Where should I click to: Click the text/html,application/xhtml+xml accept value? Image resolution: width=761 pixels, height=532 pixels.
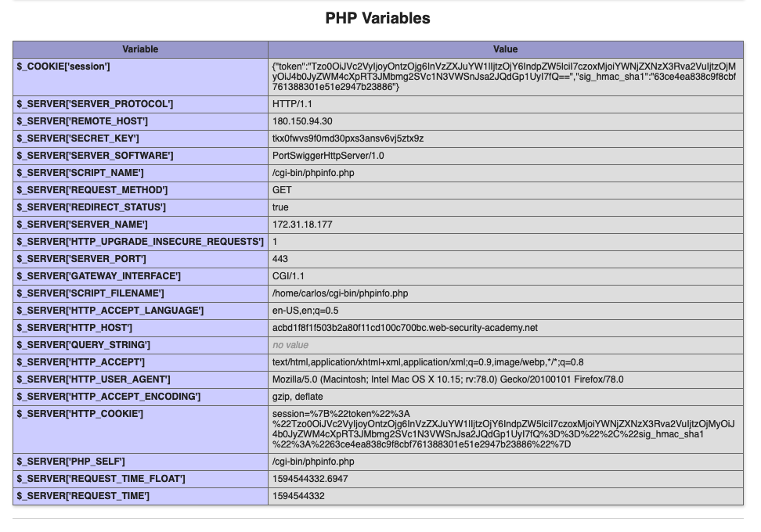coord(427,362)
